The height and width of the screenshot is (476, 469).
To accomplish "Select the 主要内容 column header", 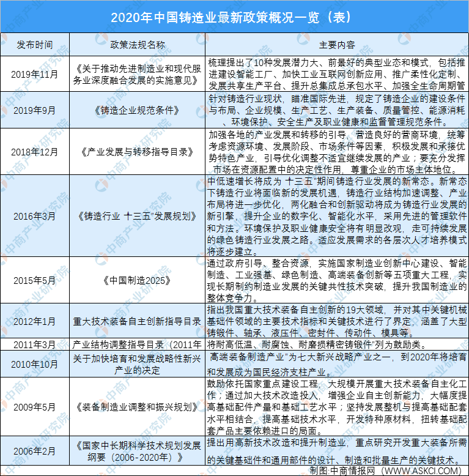I will click(337, 45).
